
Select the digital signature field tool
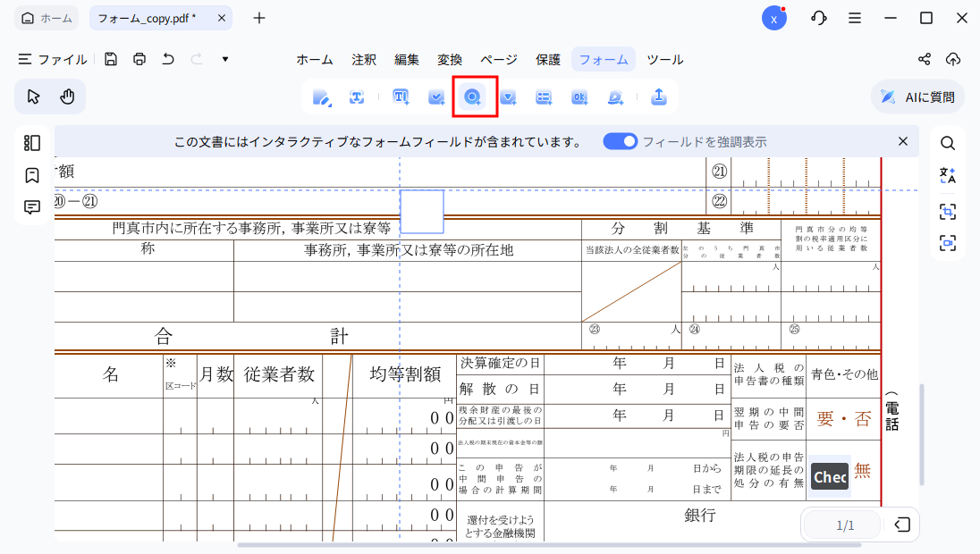[x=615, y=97]
